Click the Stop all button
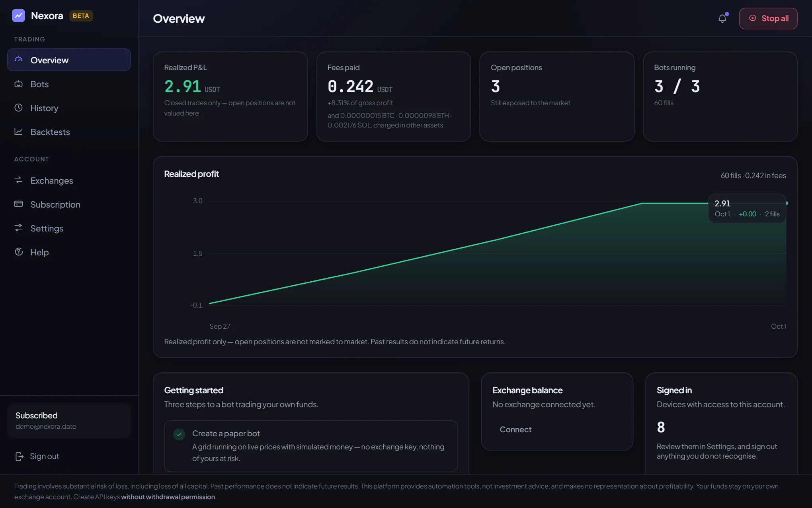Viewport: 812px width, 508px height. coord(768,18)
